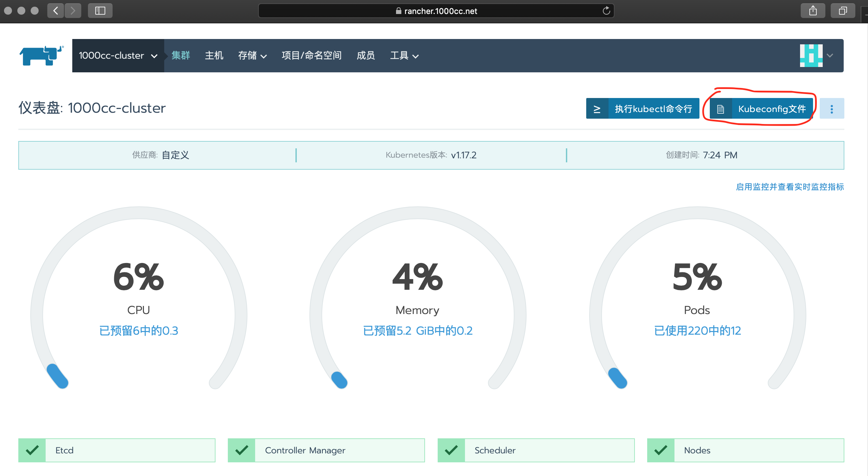Click the Memory 4% gauge value
The width and height of the screenshot is (868, 476).
click(418, 276)
